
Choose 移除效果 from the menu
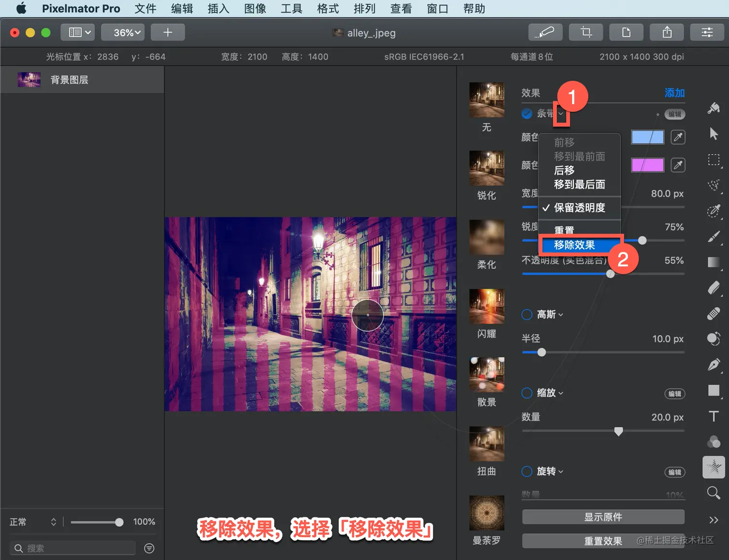tap(579, 245)
